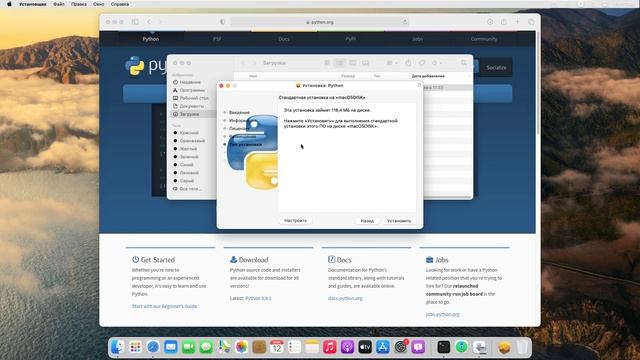640x360 pixels.
Task: Select the Желтый tag in Finder sidebar
Action: pos(188,149)
